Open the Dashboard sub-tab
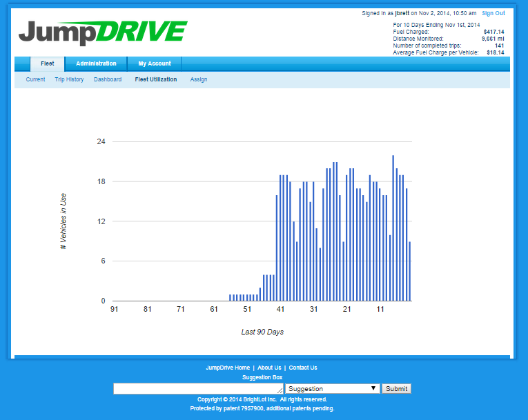 pyautogui.click(x=108, y=79)
